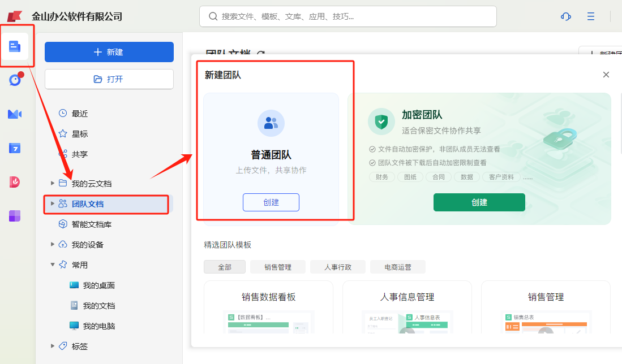Open the hamburger menu icon at top
Screen dimensions: 622x364
pos(591,16)
